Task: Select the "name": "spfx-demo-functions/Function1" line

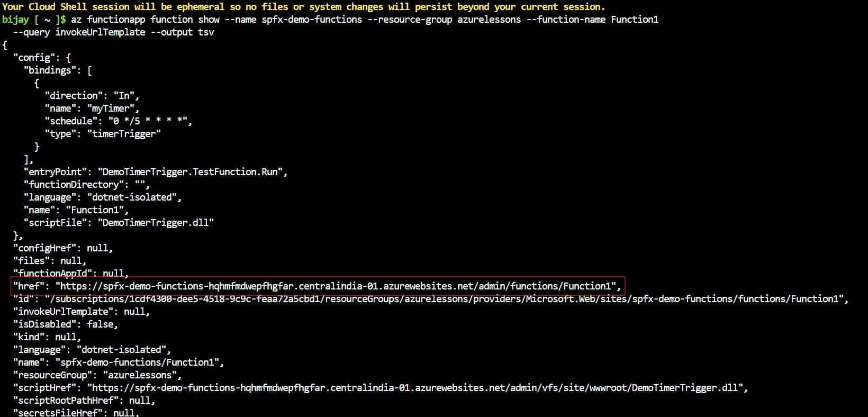Action: point(119,362)
